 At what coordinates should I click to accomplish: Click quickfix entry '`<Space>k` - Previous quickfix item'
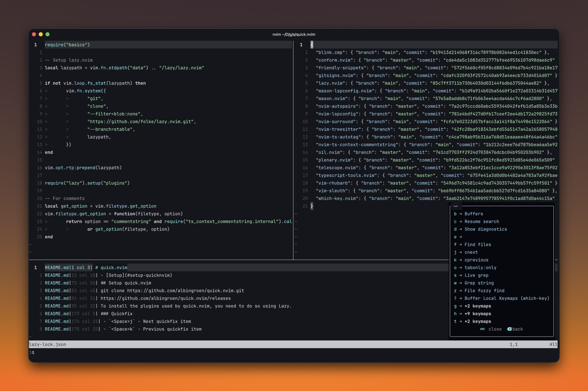click(x=123, y=329)
